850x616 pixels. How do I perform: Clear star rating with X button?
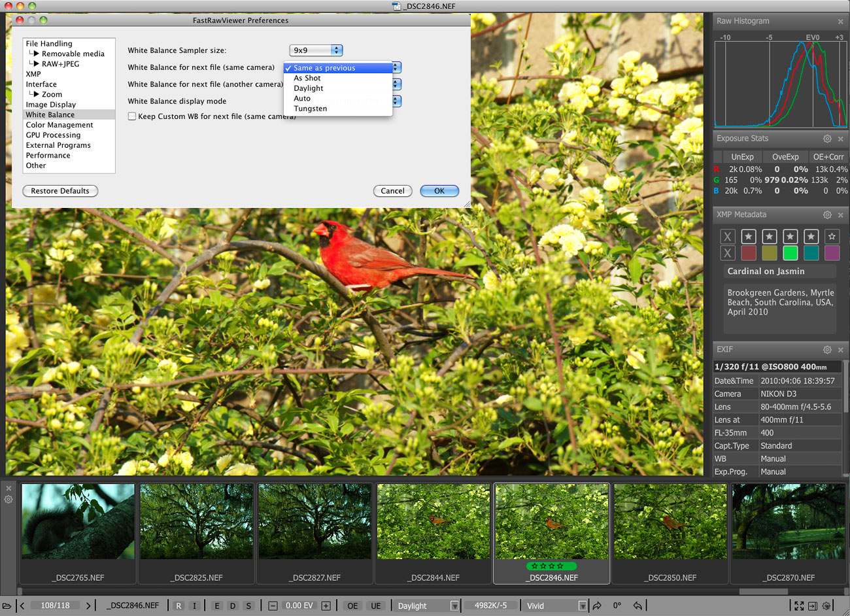coord(728,237)
